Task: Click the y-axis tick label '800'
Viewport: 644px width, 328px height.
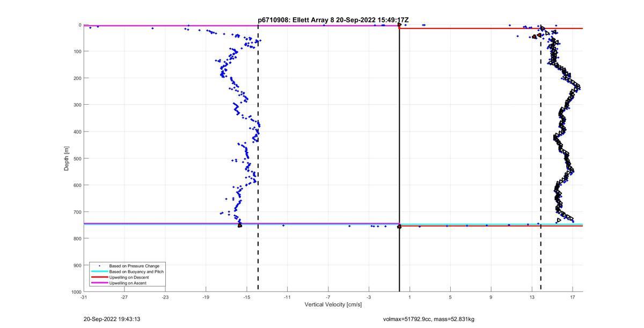Action: 77,238
